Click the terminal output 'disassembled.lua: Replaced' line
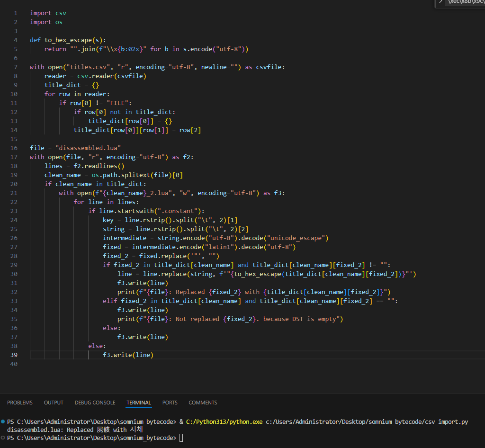 (75, 430)
